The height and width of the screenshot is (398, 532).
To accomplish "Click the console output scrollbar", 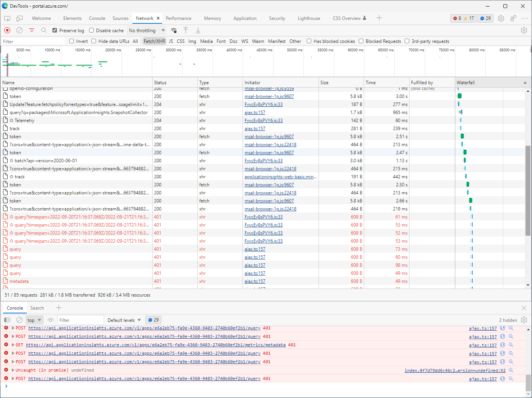I will point(528,382).
